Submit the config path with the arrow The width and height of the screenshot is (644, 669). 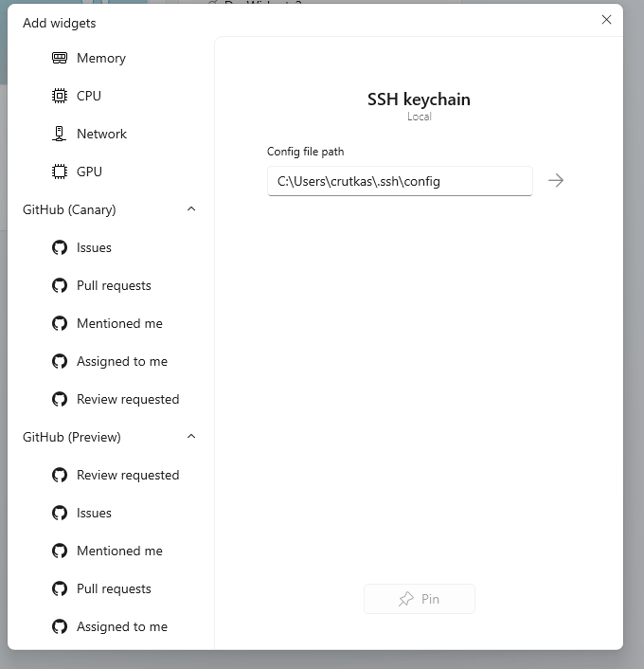556,180
